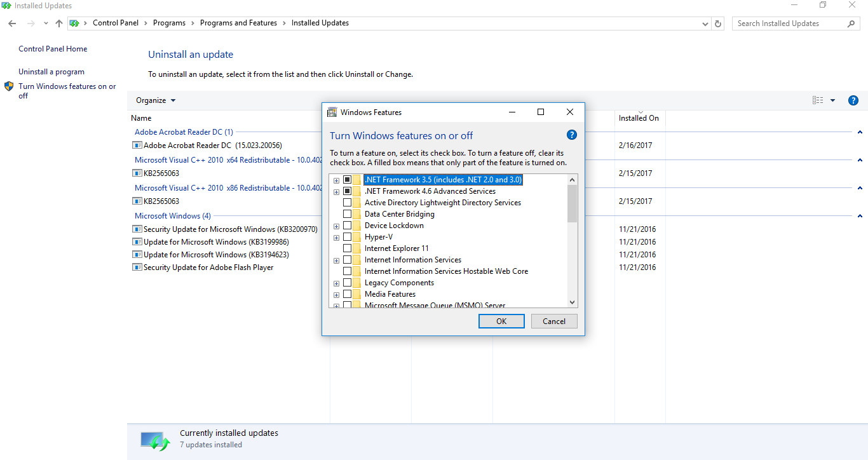Enable Active Directory Lightweight Directory Services

(347, 203)
